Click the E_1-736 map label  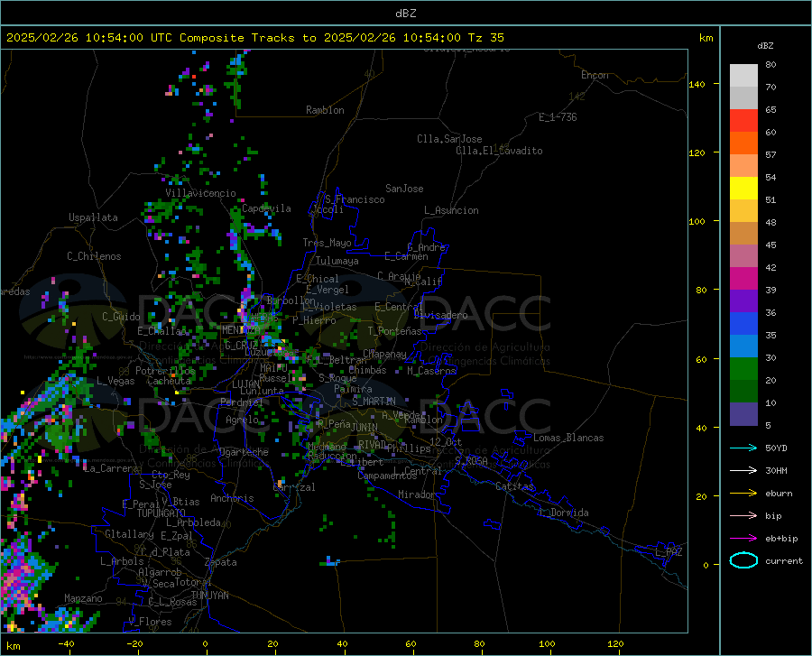[558, 117]
